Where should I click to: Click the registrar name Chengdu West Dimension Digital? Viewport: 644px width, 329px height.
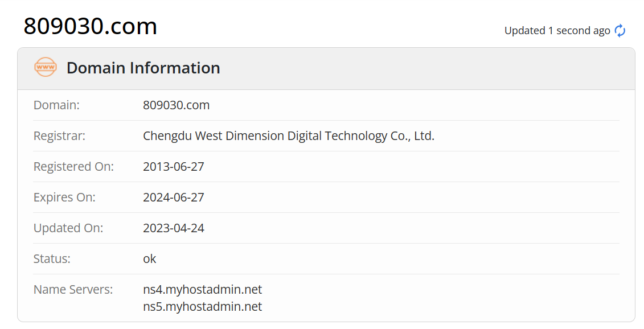[x=288, y=135]
